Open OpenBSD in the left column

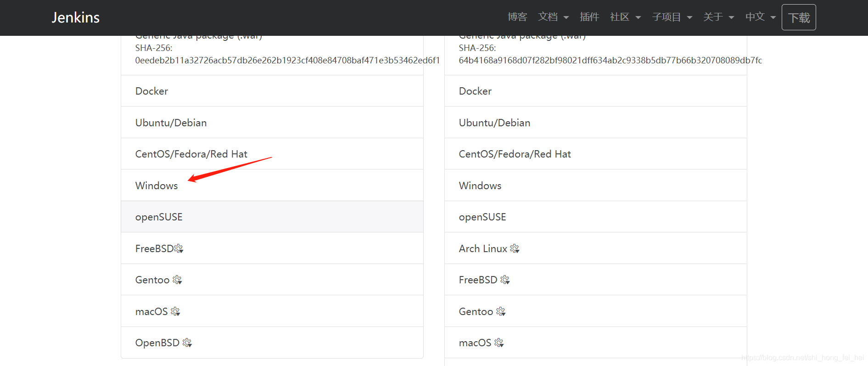tap(272, 343)
